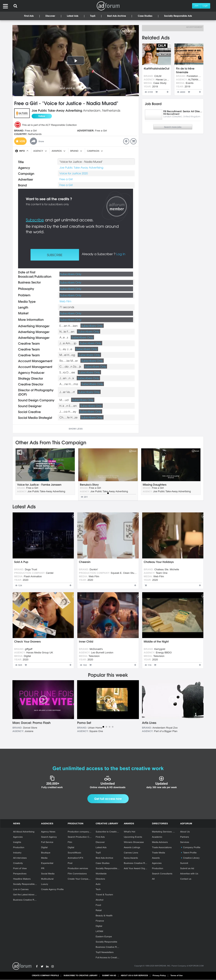Expand the CAMPAIGN dropdown tab
Screen dimensions: 216x980
point(95,151)
